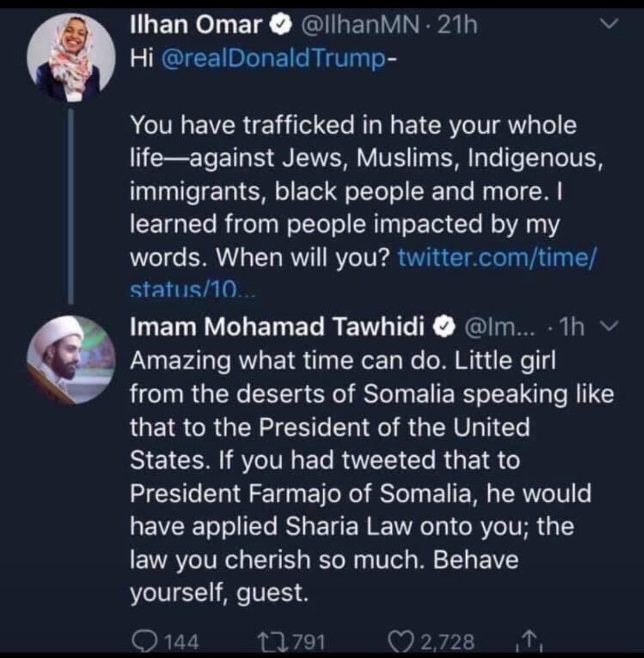The width and height of the screenshot is (644, 658).
Task: Expand the options chevron on Ilhan Omar's tweet
Action: [609, 25]
